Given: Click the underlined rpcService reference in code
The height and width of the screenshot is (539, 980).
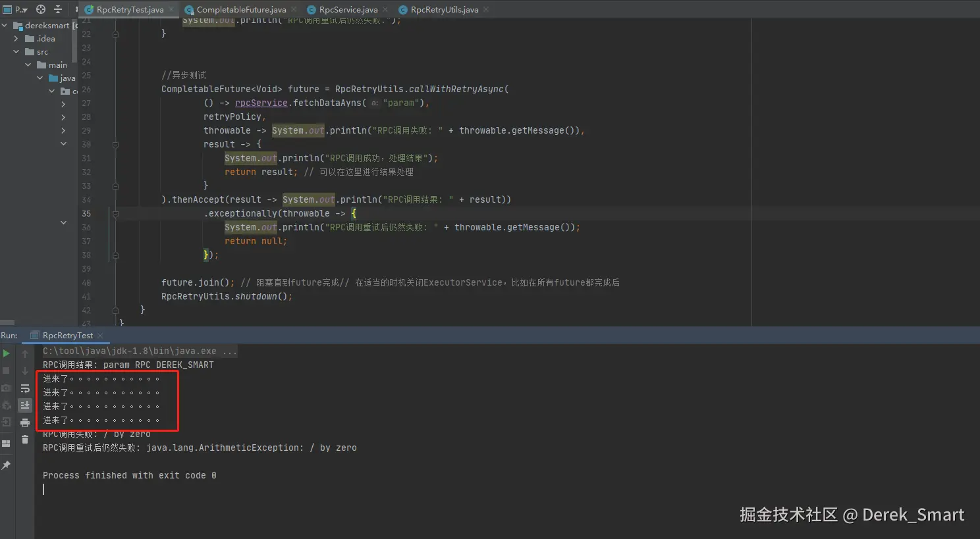Looking at the screenshot, I should pos(261,103).
